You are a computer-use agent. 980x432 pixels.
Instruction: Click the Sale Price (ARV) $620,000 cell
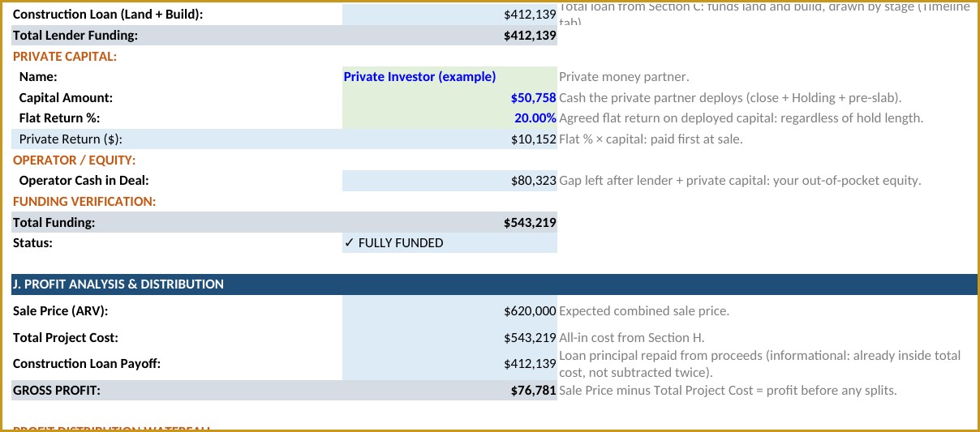point(449,310)
